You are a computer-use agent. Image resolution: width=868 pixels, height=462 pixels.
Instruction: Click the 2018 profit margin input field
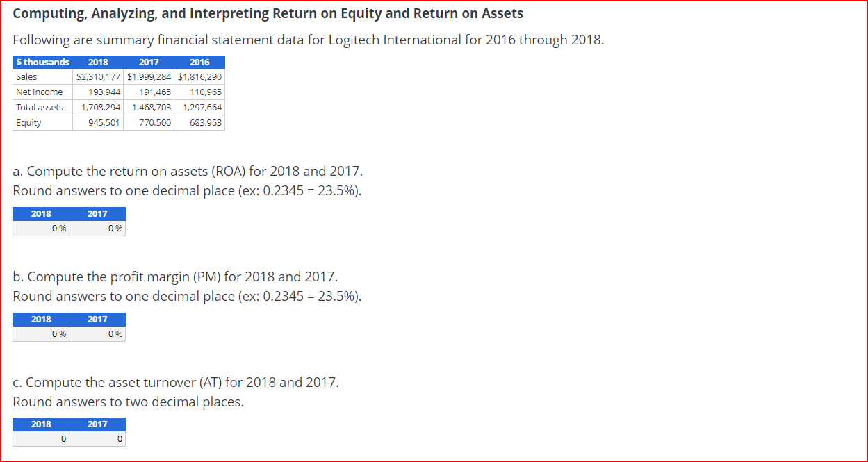[40, 333]
